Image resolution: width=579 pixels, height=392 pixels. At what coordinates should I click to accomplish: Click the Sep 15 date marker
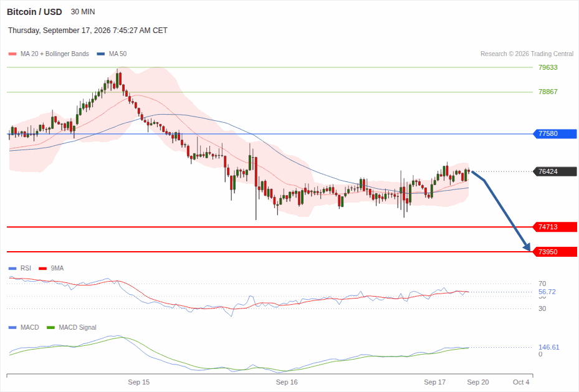(x=139, y=382)
